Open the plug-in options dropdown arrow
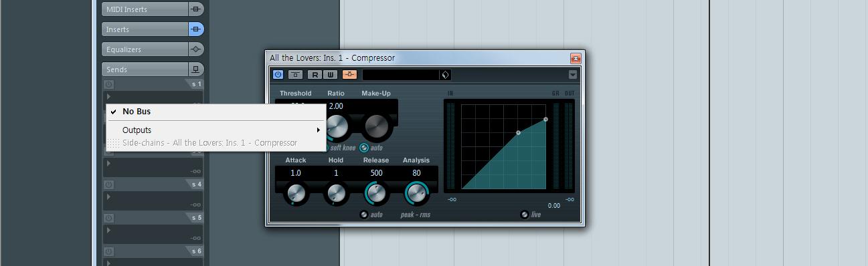The width and height of the screenshot is (868, 266). click(x=573, y=75)
